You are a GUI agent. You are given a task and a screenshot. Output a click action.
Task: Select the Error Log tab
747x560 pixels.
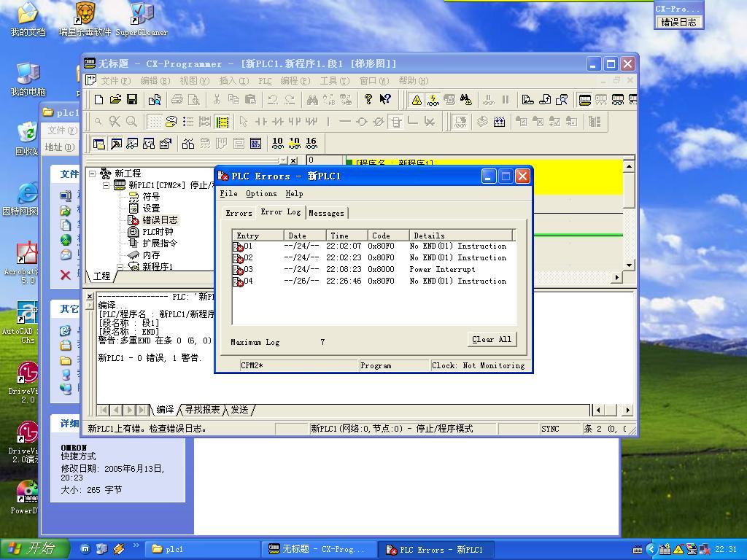click(281, 212)
